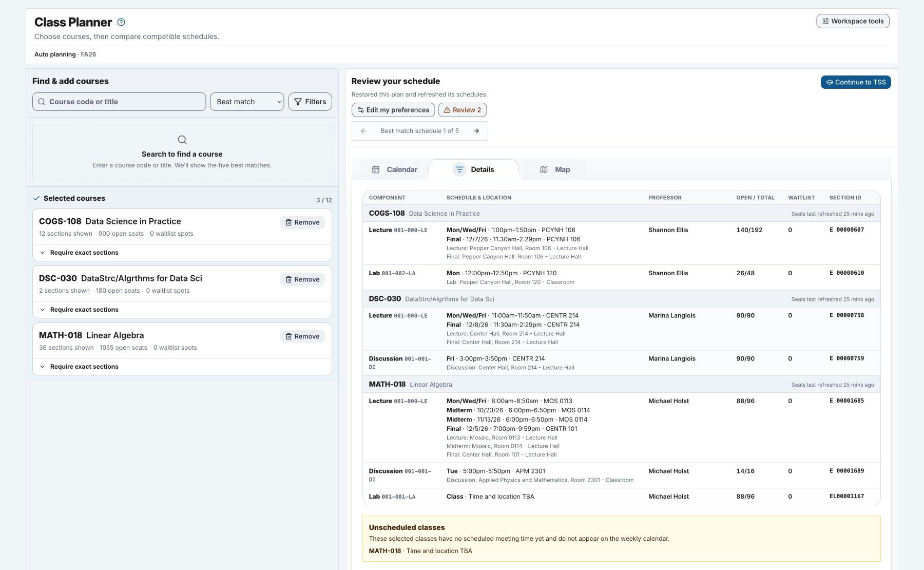Click the SCHEDULE & LOCATION column header
This screenshot has height=570, width=924.
click(479, 198)
